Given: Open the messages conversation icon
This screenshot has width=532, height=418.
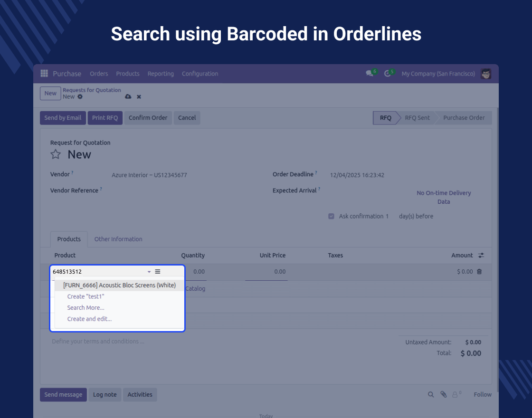Looking at the screenshot, I should click(370, 73).
